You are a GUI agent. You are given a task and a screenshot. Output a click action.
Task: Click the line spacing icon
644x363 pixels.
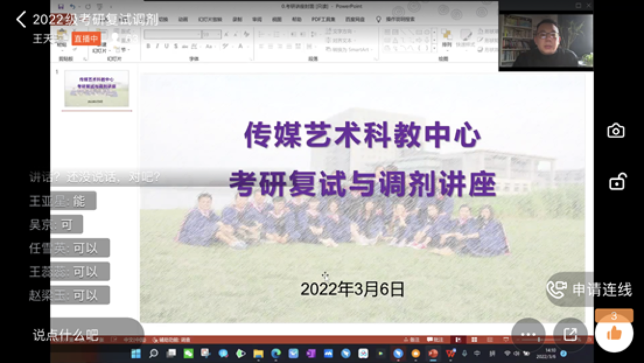point(314,34)
